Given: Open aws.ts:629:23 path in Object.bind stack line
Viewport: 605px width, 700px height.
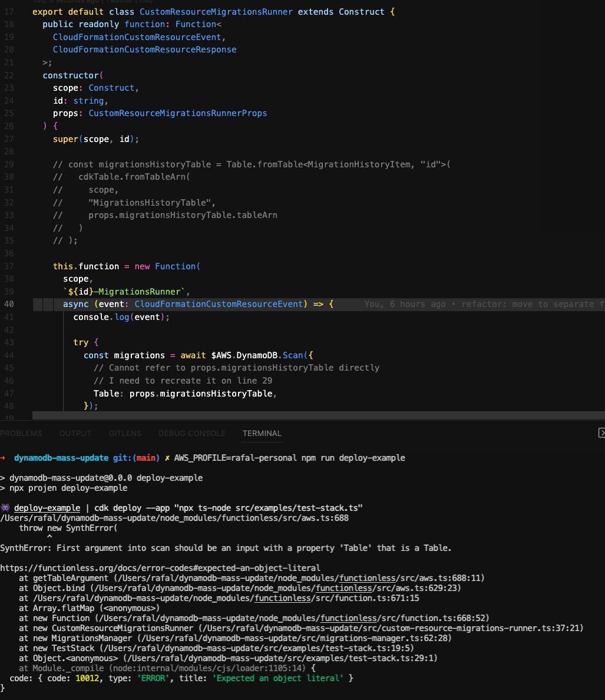Looking at the screenshot, I should (275, 588).
